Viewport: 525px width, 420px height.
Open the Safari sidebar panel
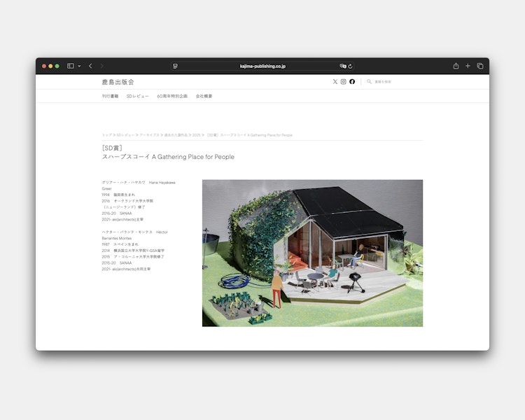(x=70, y=66)
